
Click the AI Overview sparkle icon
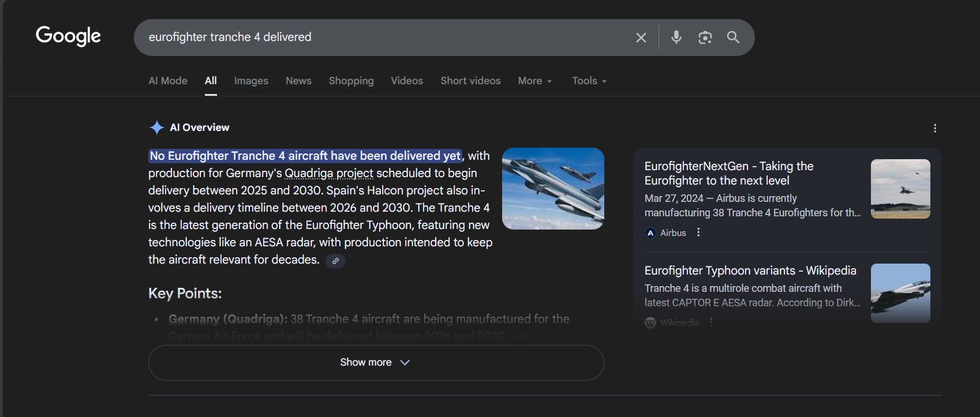pos(156,127)
